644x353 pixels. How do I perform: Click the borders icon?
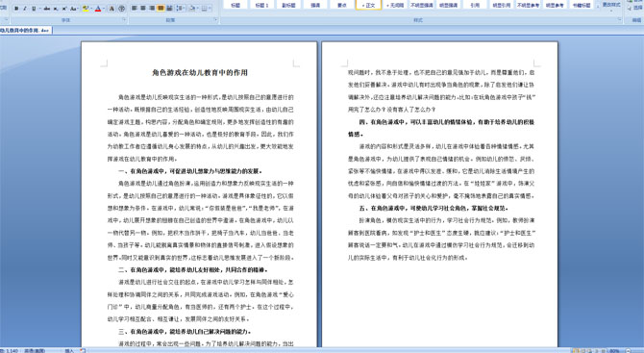point(204,9)
